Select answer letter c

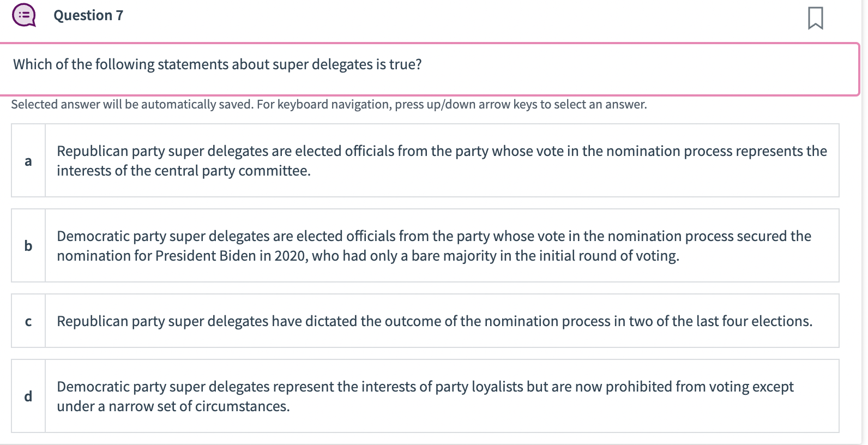click(28, 321)
